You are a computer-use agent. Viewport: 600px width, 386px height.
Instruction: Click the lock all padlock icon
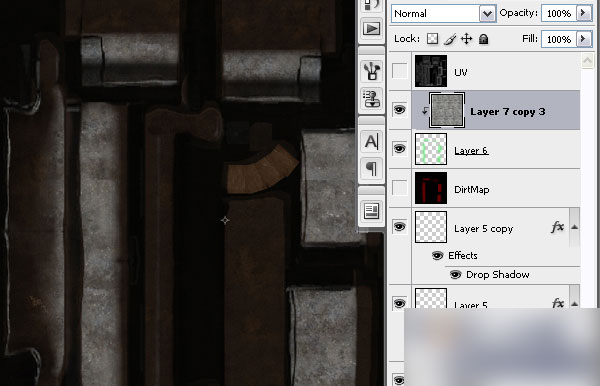tap(483, 39)
